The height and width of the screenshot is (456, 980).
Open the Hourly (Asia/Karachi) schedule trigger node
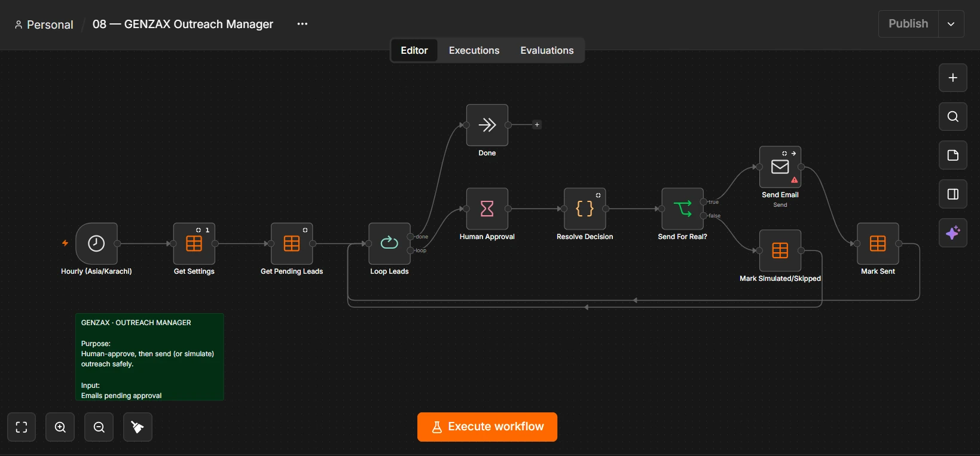coord(96,243)
